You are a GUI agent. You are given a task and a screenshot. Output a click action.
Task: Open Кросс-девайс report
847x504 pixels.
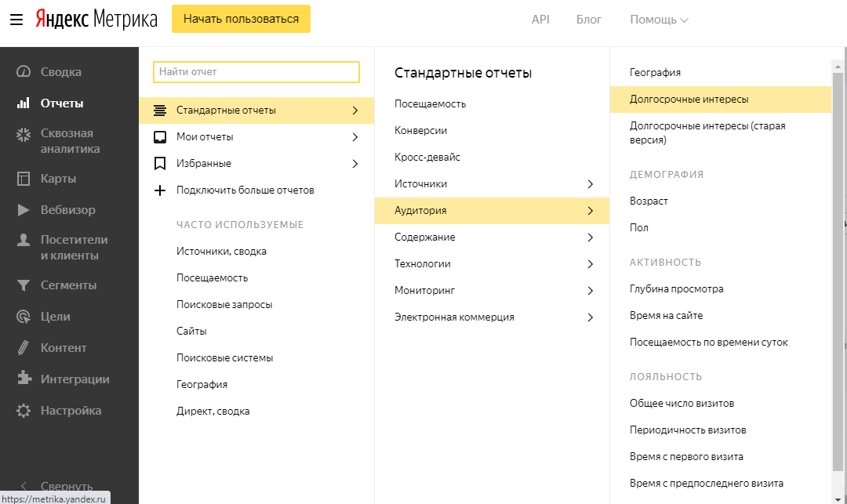click(x=427, y=157)
